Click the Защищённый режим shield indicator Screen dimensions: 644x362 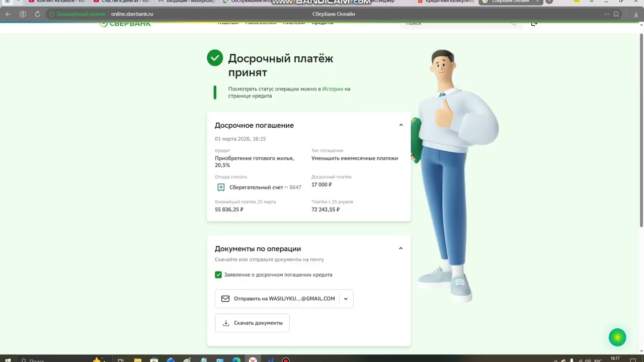pyautogui.click(x=77, y=14)
